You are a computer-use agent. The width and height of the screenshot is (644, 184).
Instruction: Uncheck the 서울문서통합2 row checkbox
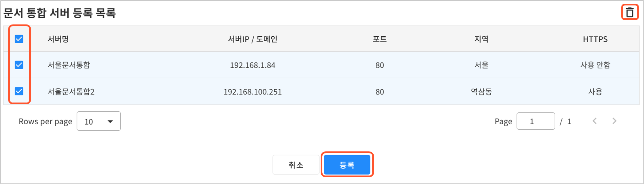point(19,91)
